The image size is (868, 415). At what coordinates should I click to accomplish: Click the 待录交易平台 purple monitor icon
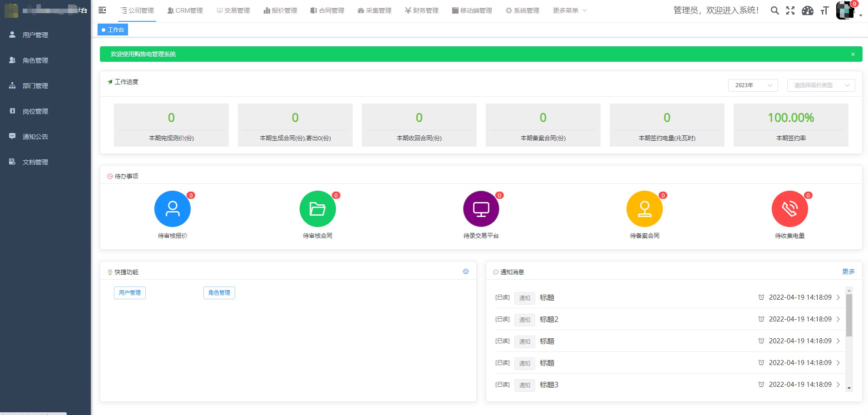point(481,209)
